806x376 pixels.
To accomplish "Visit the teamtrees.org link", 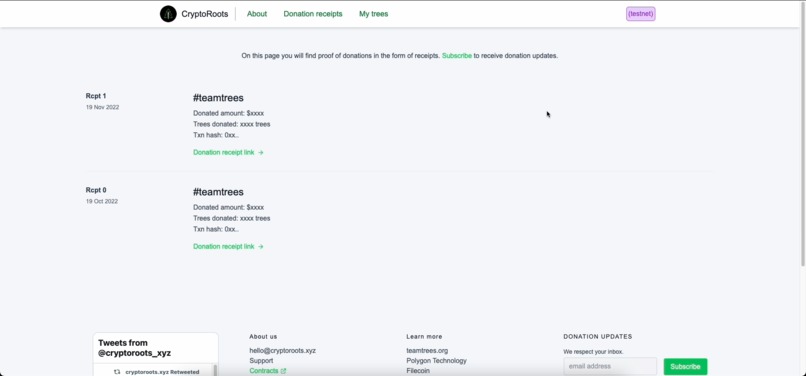I will click(427, 351).
